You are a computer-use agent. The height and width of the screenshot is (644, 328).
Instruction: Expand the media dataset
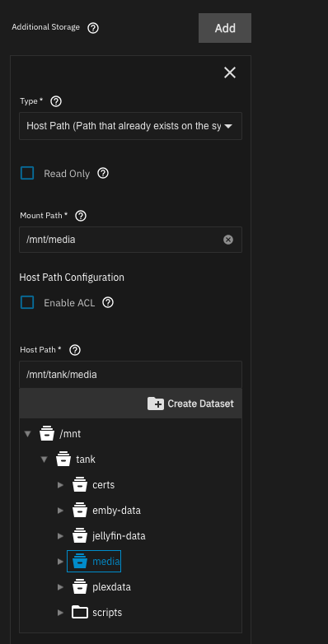pyautogui.click(x=60, y=561)
